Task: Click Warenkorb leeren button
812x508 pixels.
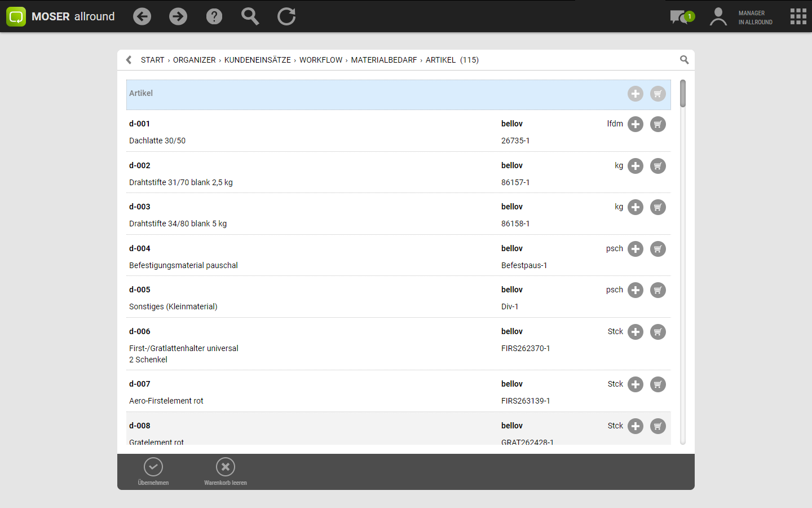Action: coord(226,471)
